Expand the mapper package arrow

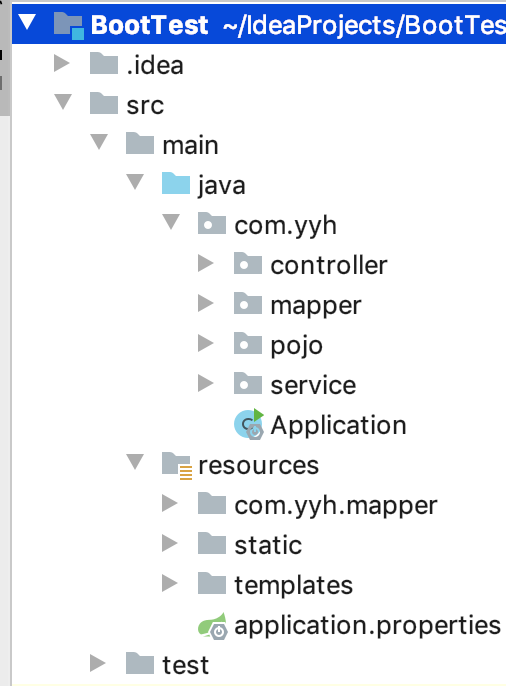[x=206, y=303]
